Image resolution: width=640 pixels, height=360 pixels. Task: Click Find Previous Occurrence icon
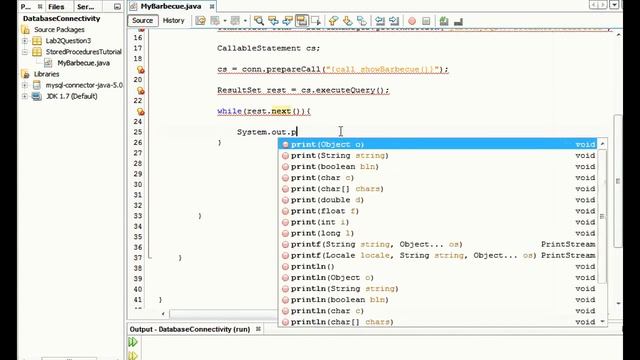click(273, 21)
